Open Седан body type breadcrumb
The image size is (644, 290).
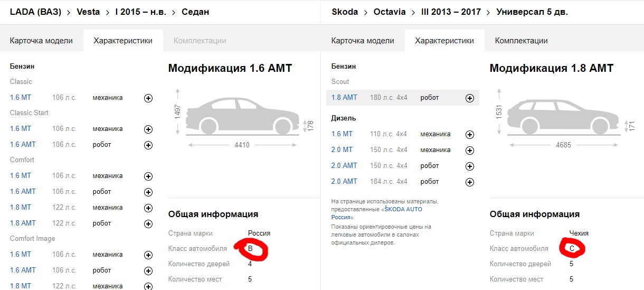195,12
